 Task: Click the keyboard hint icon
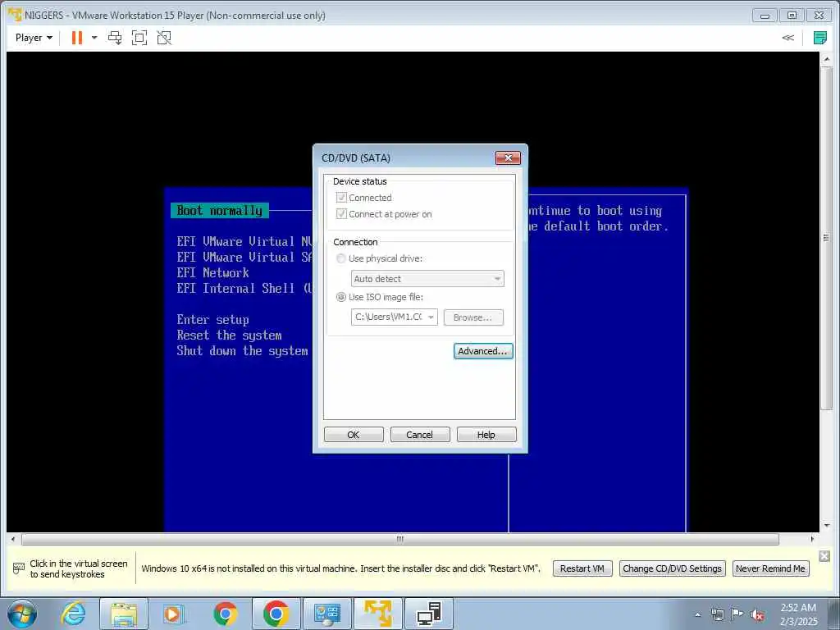coord(19,568)
